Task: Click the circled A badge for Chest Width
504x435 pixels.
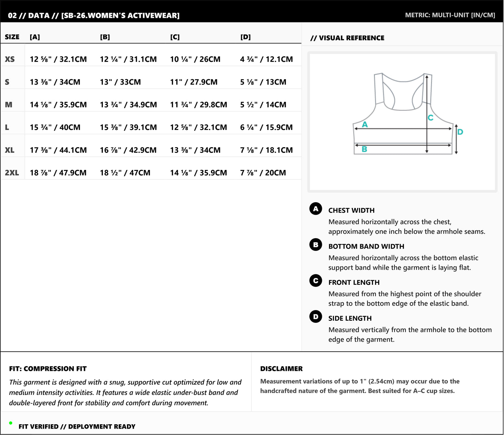Action: tap(316, 209)
